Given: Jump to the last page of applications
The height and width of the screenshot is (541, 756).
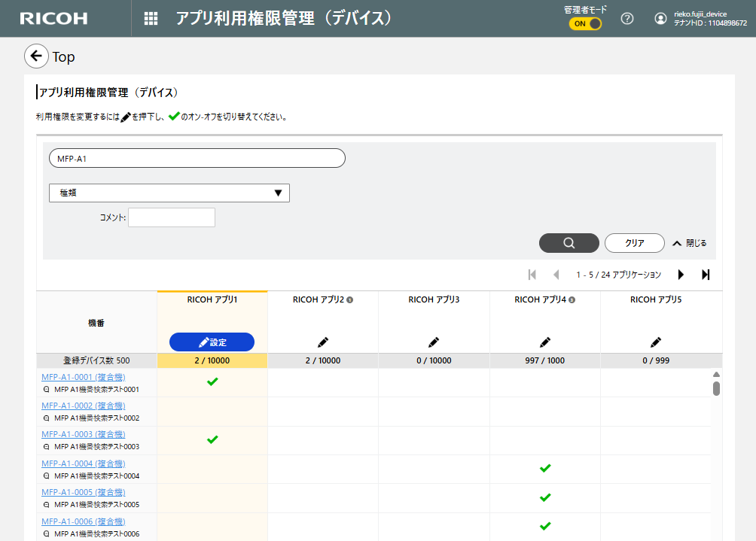Looking at the screenshot, I should point(706,275).
